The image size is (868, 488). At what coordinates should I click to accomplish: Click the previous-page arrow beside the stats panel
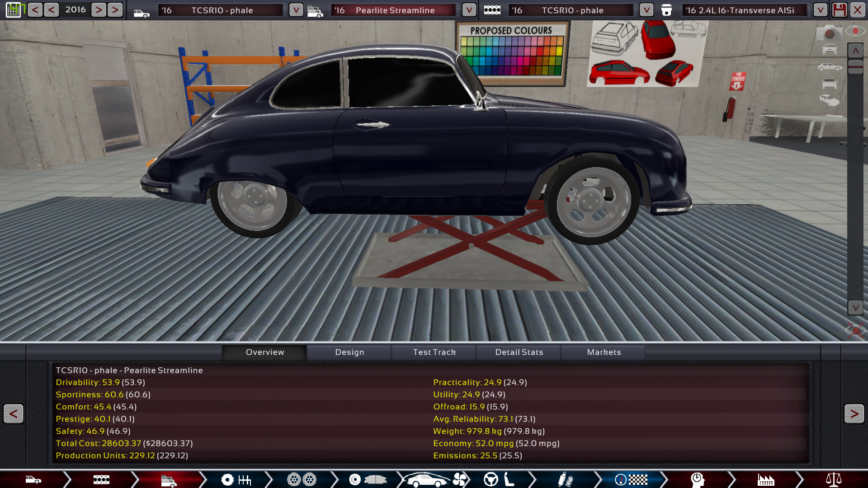(14, 413)
